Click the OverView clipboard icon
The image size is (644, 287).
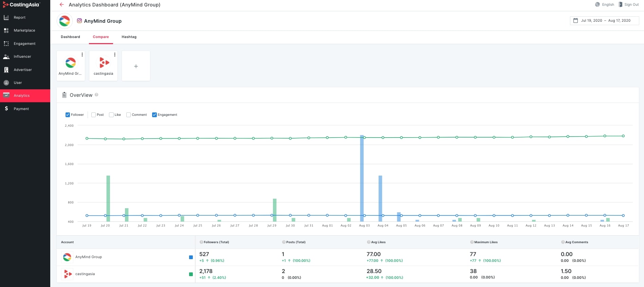coord(64,95)
